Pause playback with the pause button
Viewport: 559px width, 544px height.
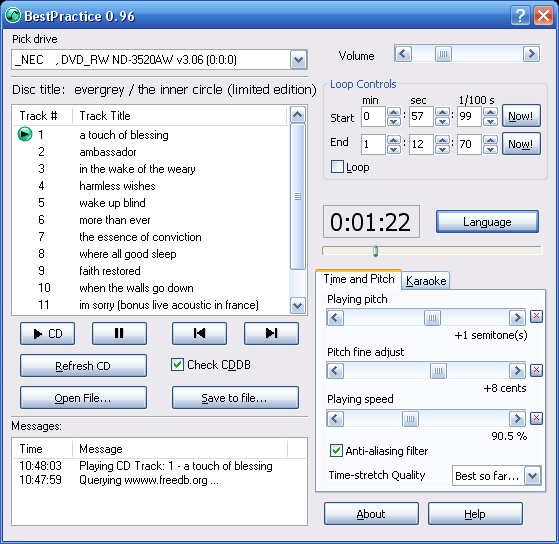click(119, 334)
